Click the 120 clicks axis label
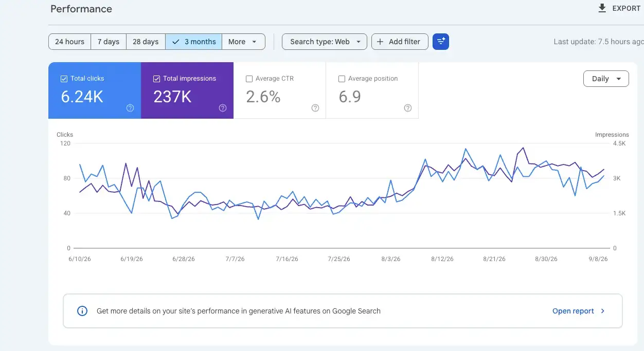This screenshot has width=644, height=351. [65, 143]
